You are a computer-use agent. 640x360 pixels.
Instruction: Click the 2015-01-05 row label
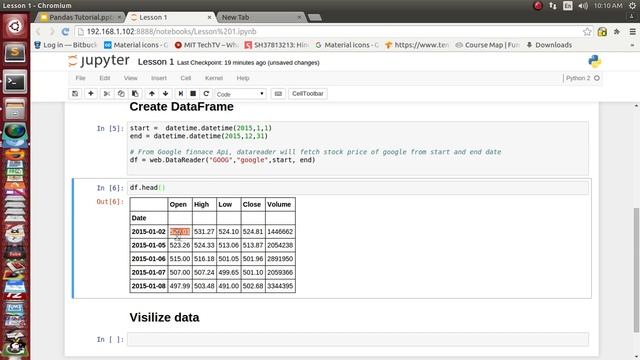pos(149,245)
